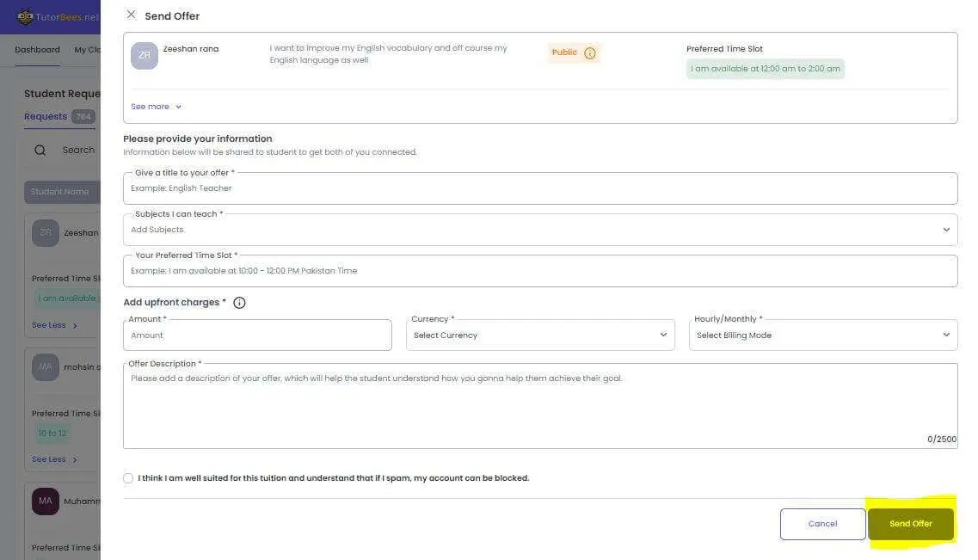Open the Select Billing Mode dropdown
Viewport: 978px width, 560px height.
[x=822, y=335]
